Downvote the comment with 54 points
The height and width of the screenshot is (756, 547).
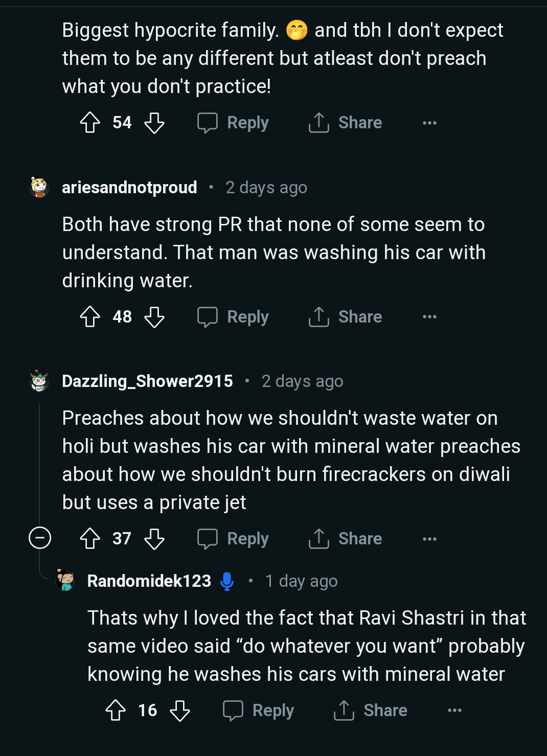tap(154, 123)
